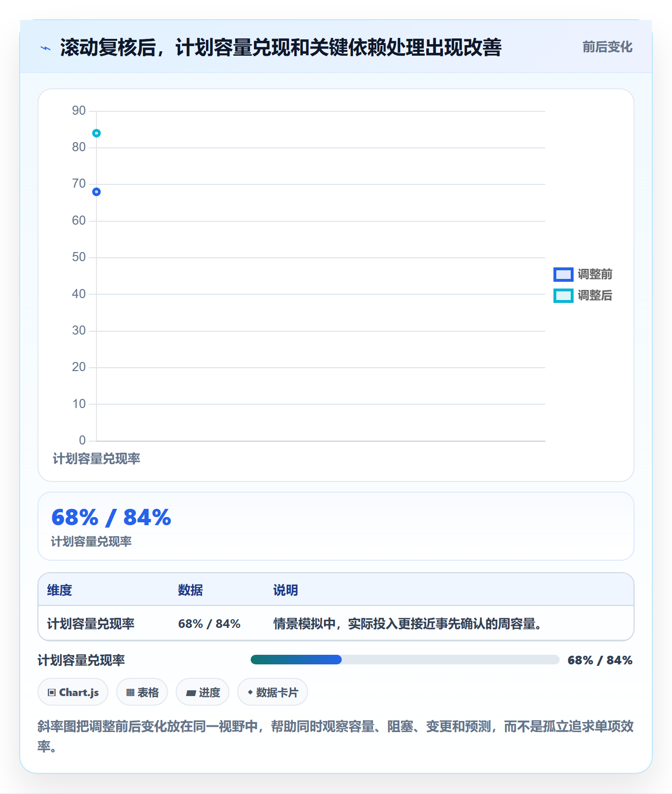The image size is (672, 794).
Task: Click the card title 滚动复核后 heading
Action: point(281,48)
